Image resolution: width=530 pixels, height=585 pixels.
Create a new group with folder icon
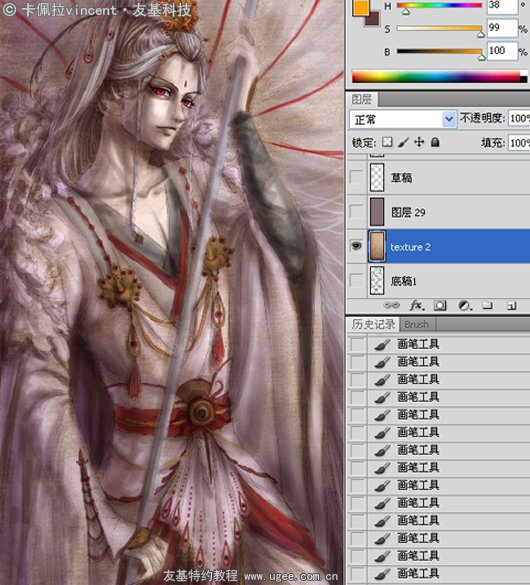coord(487,306)
